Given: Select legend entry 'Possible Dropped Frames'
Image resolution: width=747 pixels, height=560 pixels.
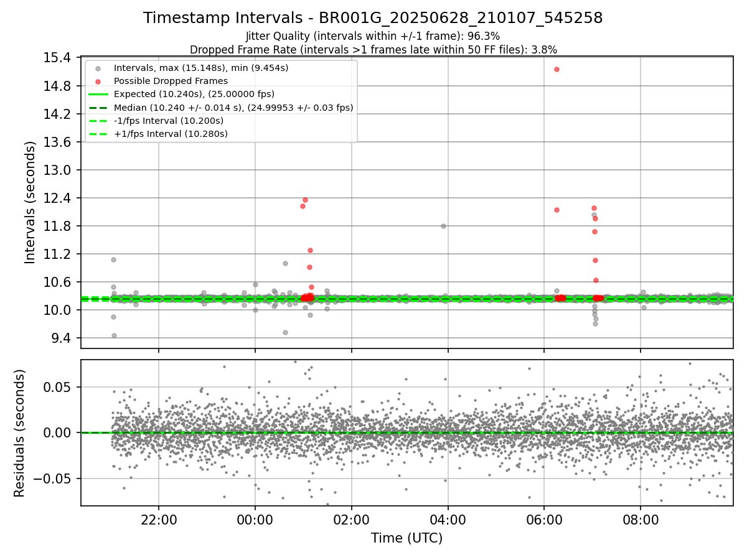Looking at the screenshot, I should click(171, 81).
